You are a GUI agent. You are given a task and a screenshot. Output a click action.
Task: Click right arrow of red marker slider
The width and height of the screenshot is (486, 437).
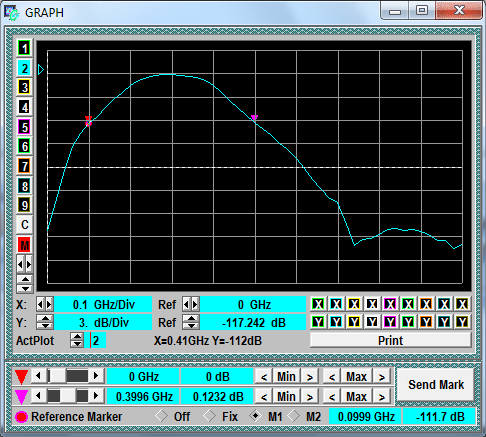tap(96, 376)
